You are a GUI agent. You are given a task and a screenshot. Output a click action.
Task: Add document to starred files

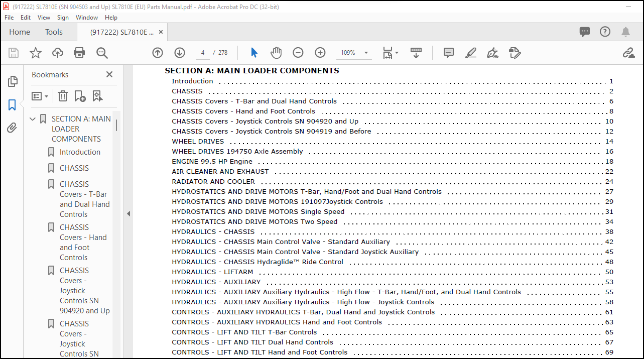coord(36,53)
